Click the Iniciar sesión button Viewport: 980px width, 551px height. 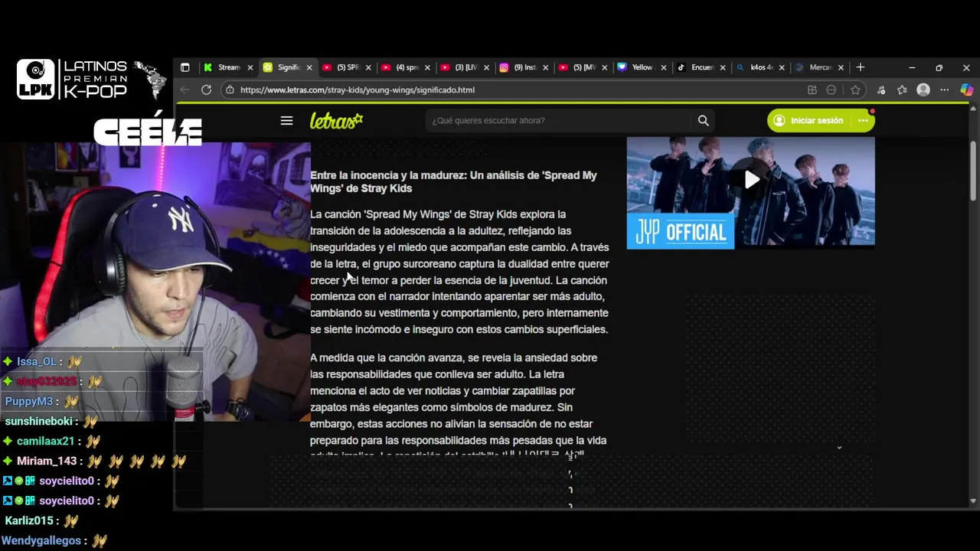tap(809, 120)
